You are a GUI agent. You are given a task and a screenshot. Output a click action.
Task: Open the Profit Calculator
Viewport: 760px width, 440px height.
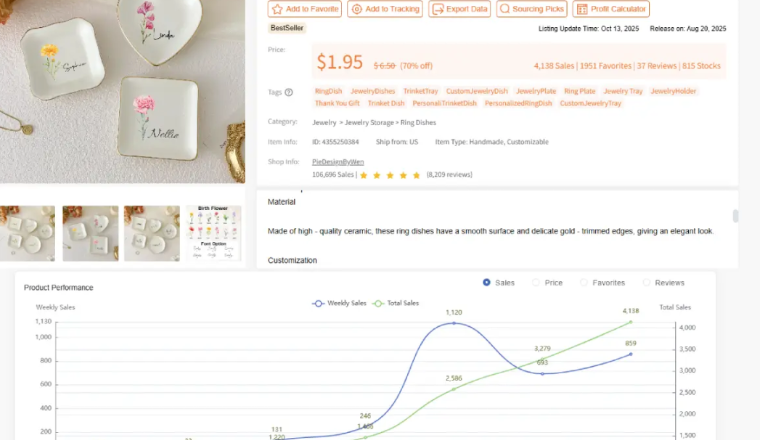pyautogui.click(x=611, y=9)
